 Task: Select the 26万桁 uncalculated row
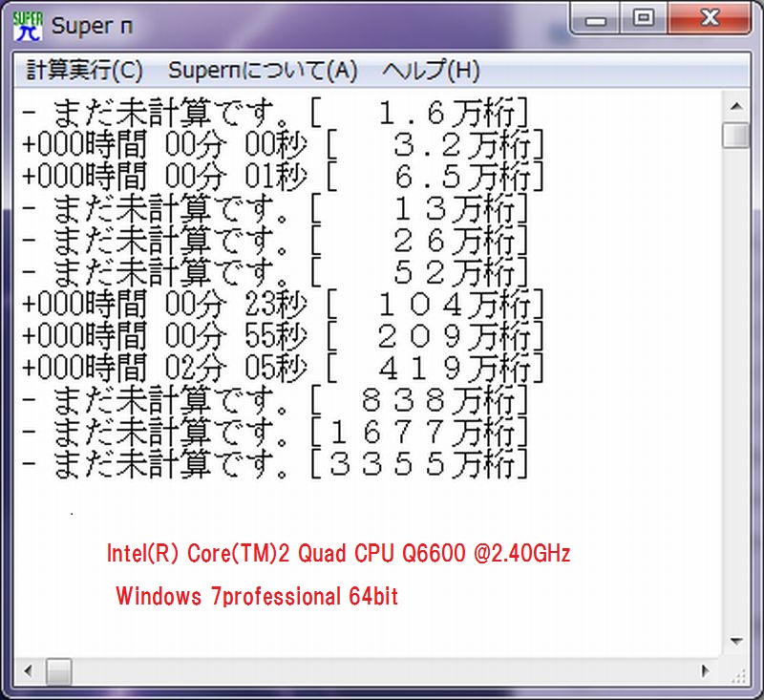(x=275, y=241)
